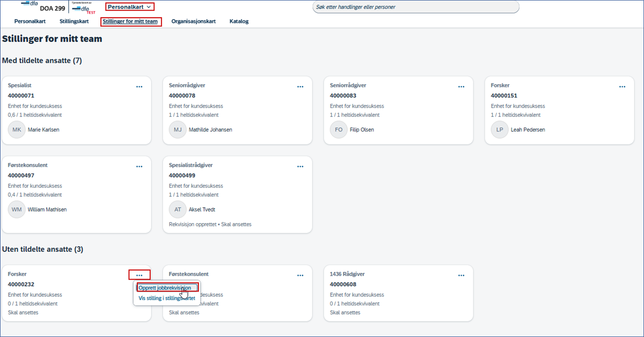Go to the Katalog tab
The height and width of the screenshot is (337, 644).
coord(239,22)
